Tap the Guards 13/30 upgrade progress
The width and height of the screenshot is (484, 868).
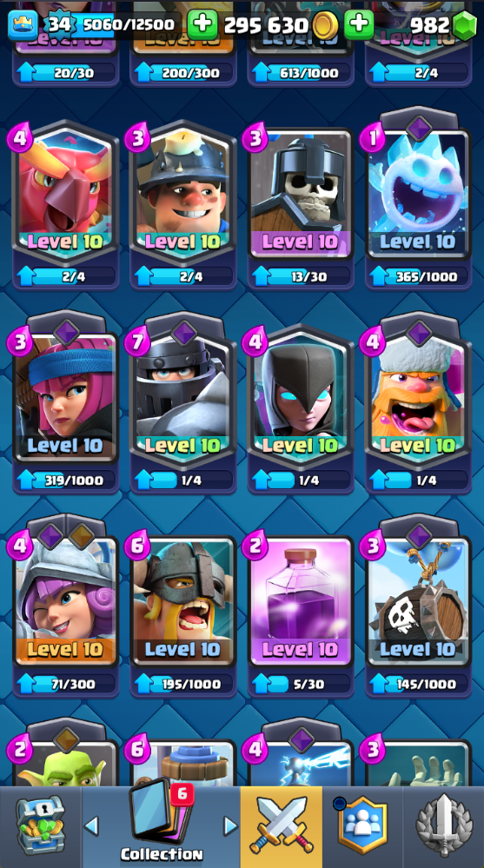301,275
